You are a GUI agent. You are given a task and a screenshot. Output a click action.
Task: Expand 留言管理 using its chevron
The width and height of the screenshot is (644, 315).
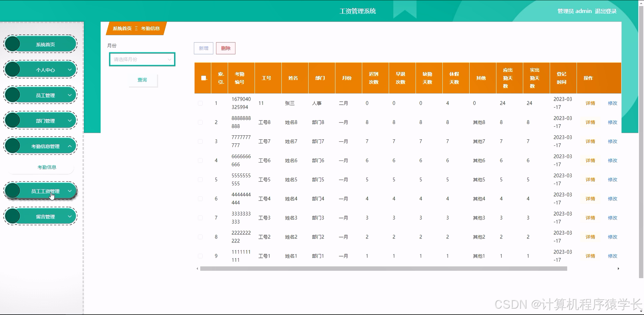point(70,217)
